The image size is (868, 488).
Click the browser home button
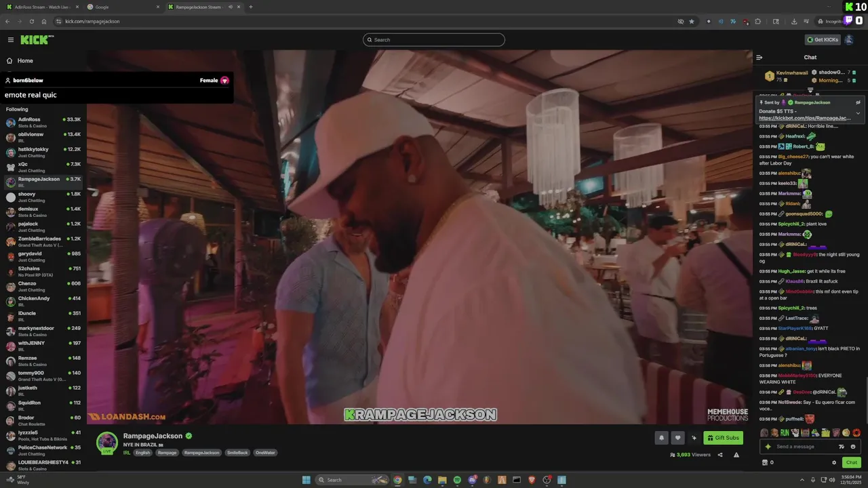(x=44, y=21)
